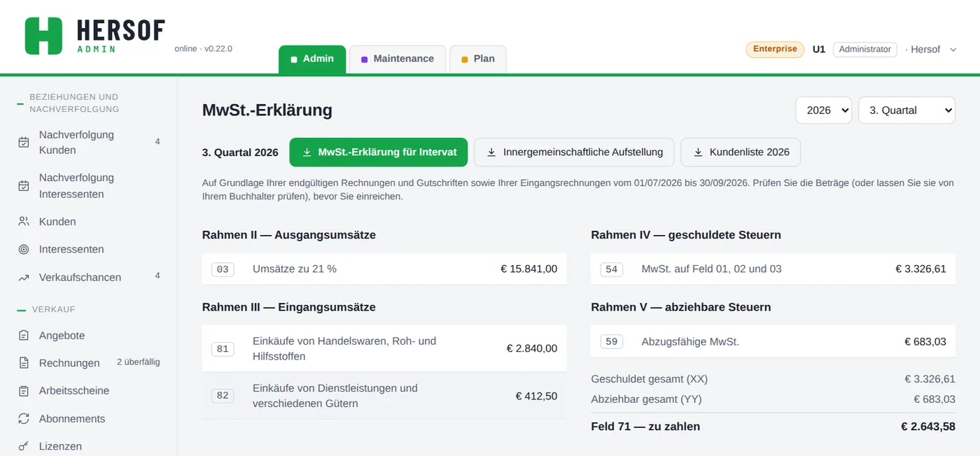The image size is (980, 456).
Task: Click 'Geschuldet gesamt (XX)' label
Action: coord(649,379)
